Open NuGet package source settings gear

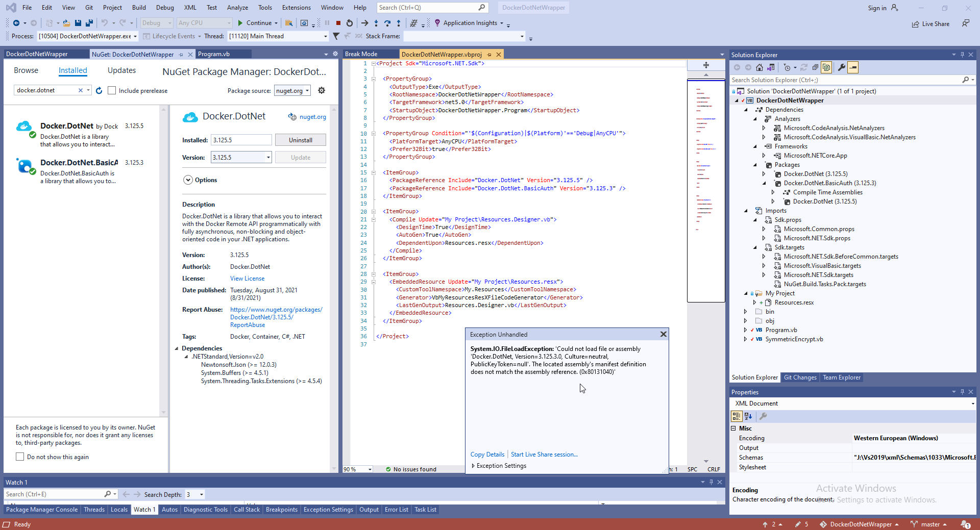322,90
